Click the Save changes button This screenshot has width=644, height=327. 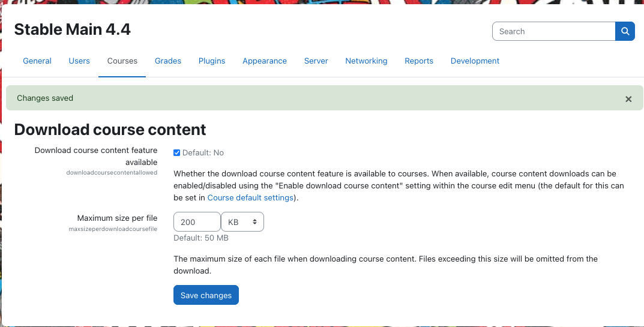pos(206,295)
